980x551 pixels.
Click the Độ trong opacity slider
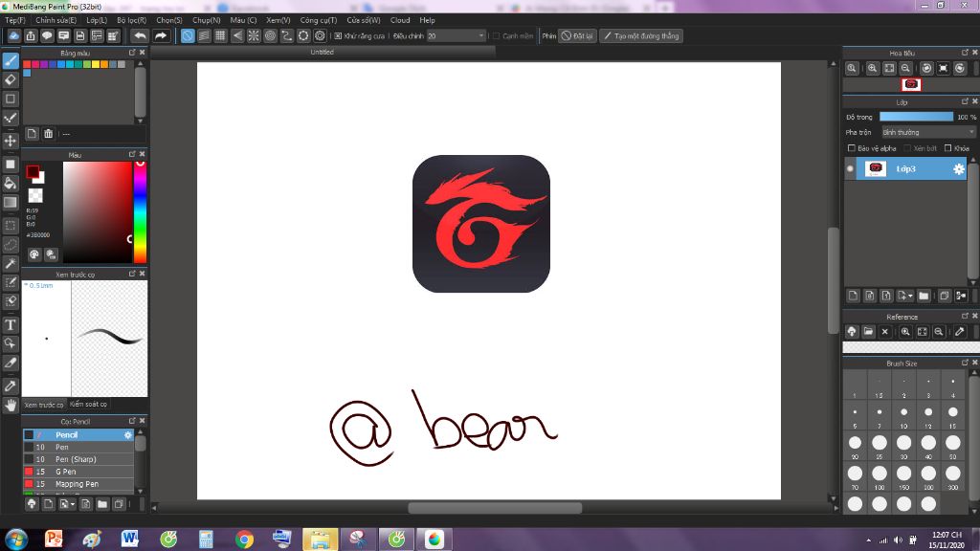point(916,117)
